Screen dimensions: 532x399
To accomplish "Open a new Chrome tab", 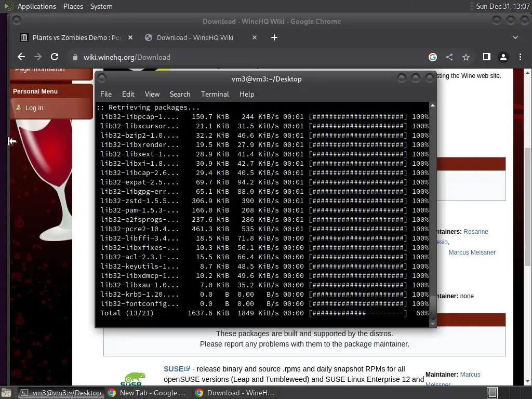I will click(x=274, y=37).
